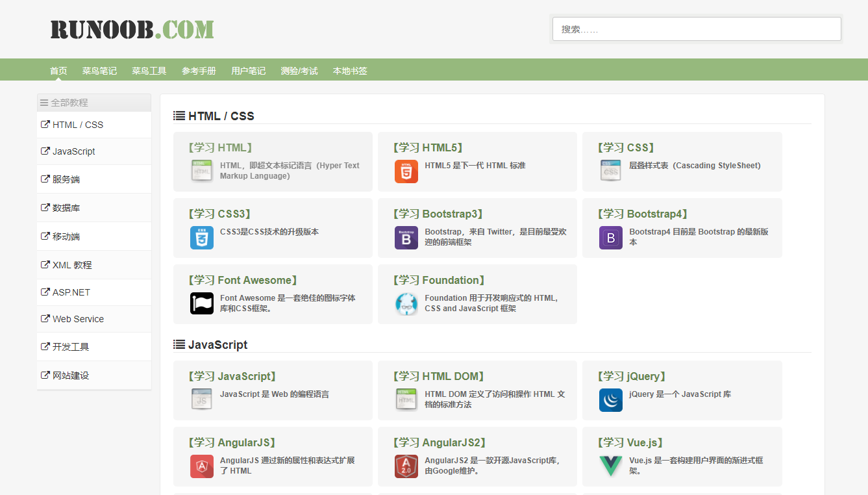The width and height of the screenshot is (868, 495).
Task: Go to 参考手册 in the navigation bar
Action: point(199,71)
